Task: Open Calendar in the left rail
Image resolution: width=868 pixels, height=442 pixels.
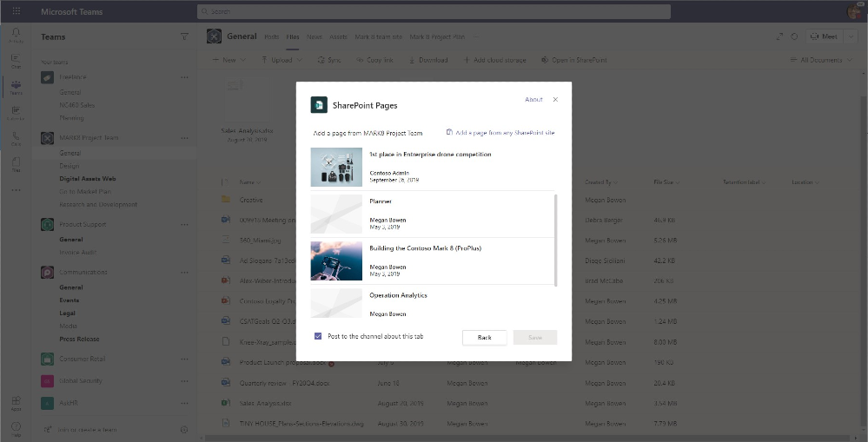Action: coord(16,113)
